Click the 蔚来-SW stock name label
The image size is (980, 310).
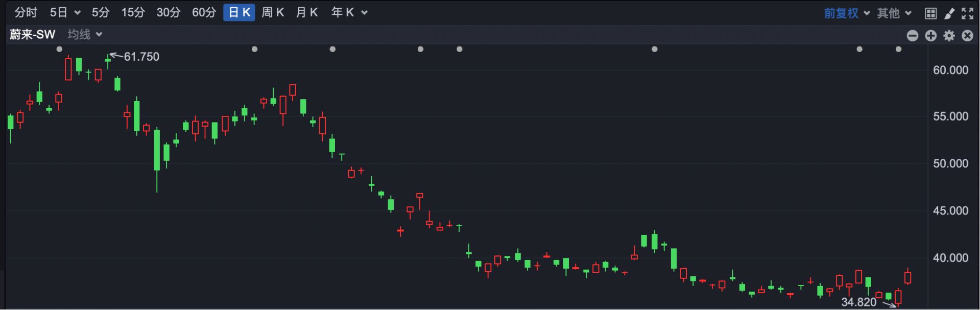click(32, 34)
